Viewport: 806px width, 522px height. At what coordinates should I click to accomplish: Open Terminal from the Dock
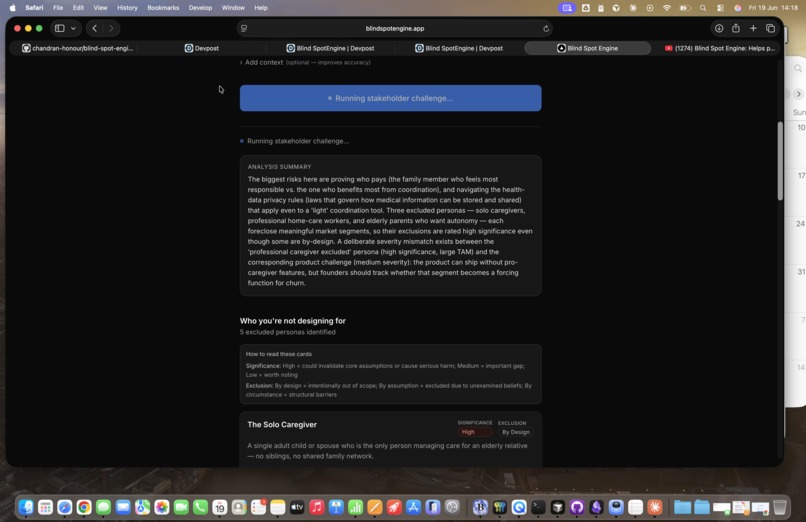538,508
